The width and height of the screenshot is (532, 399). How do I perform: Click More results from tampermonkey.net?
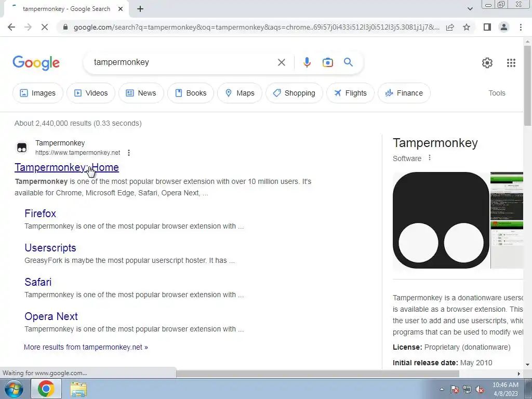click(x=86, y=347)
